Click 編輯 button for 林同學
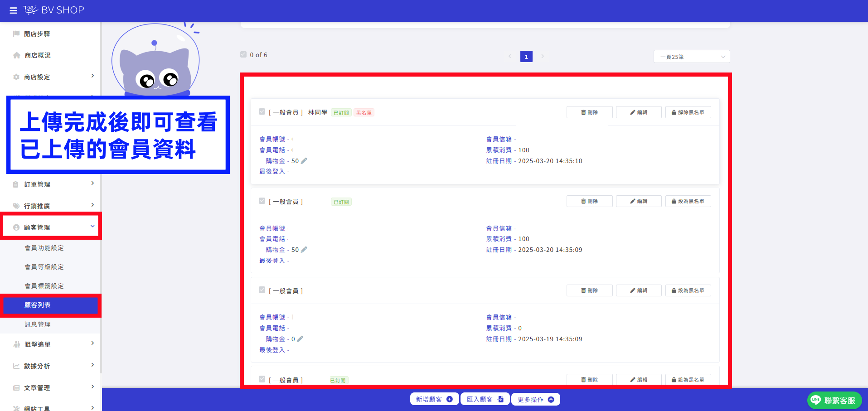This screenshot has height=411, width=868. (639, 112)
